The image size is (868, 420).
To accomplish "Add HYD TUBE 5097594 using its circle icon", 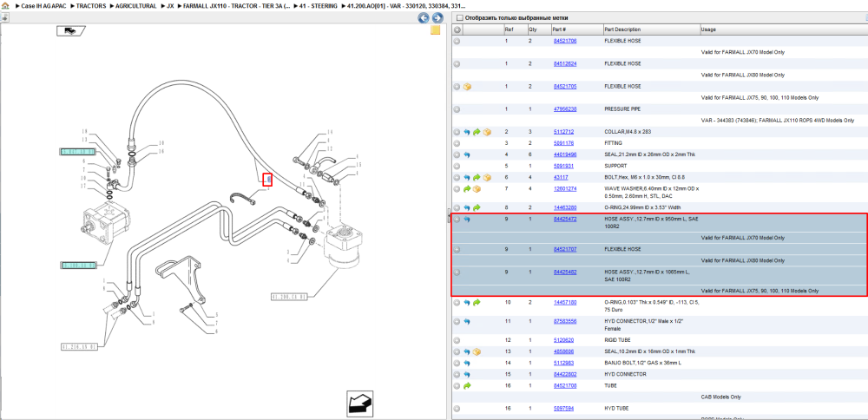I will coord(457,409).
